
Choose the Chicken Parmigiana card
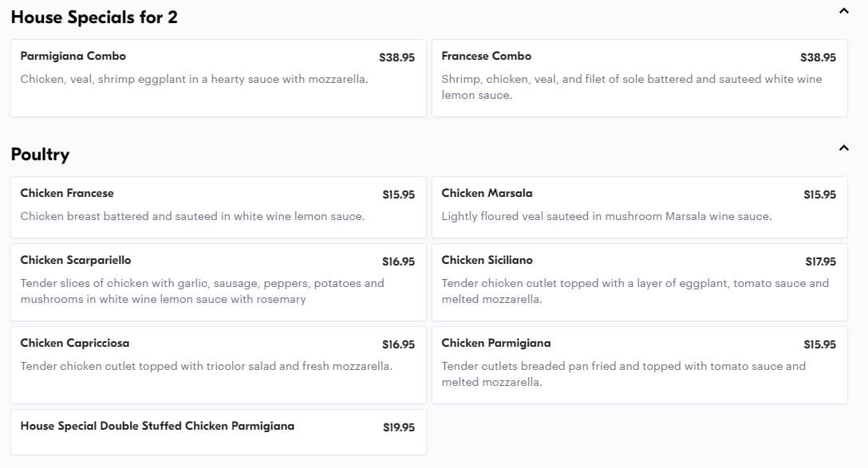pos(639,365)
